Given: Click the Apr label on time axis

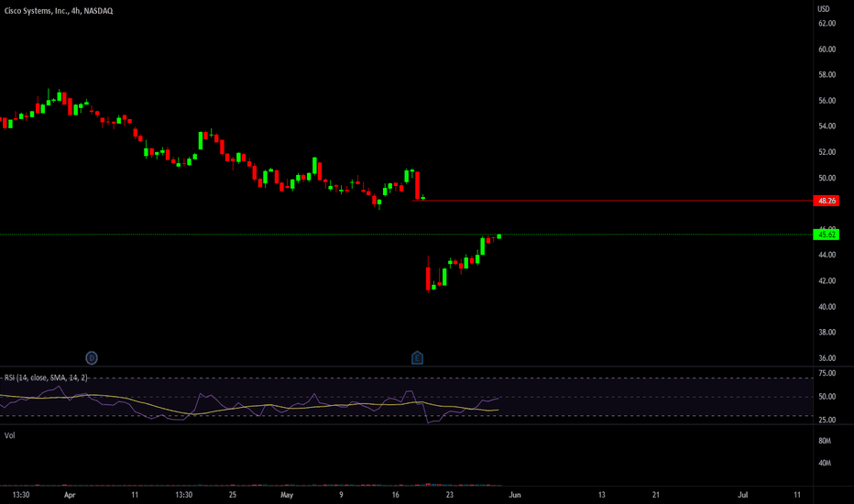Looking at the screenshot, I should tap(70, 495).
